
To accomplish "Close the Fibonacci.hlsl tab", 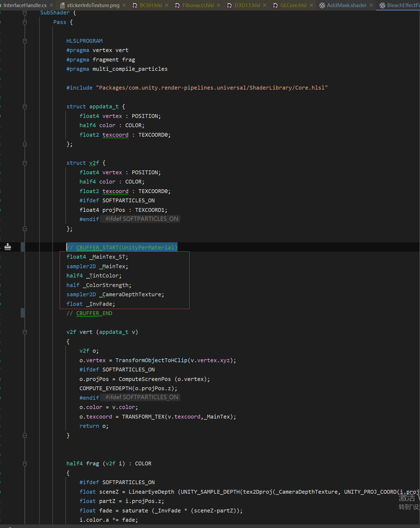I will coord(218,5).
